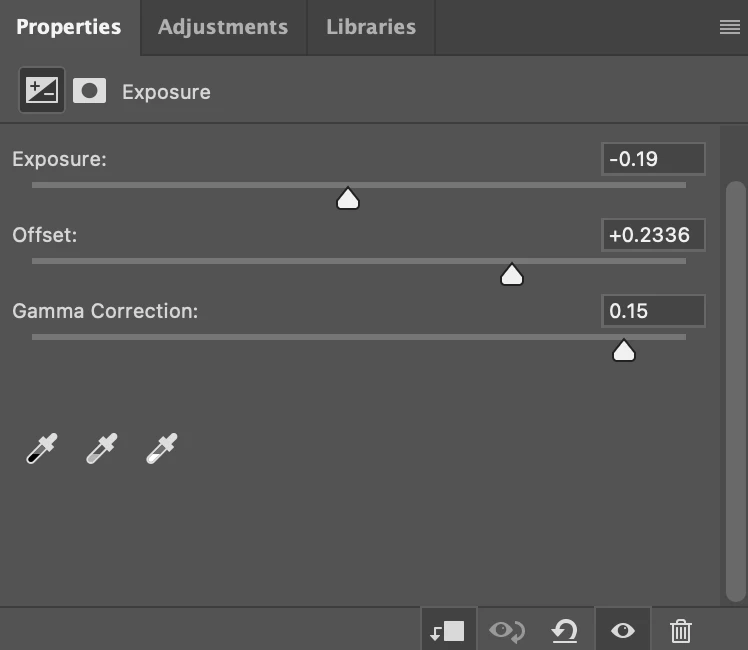Select the layer mask icon
This screenshot has width=748, height=650.
coord(89,91)
